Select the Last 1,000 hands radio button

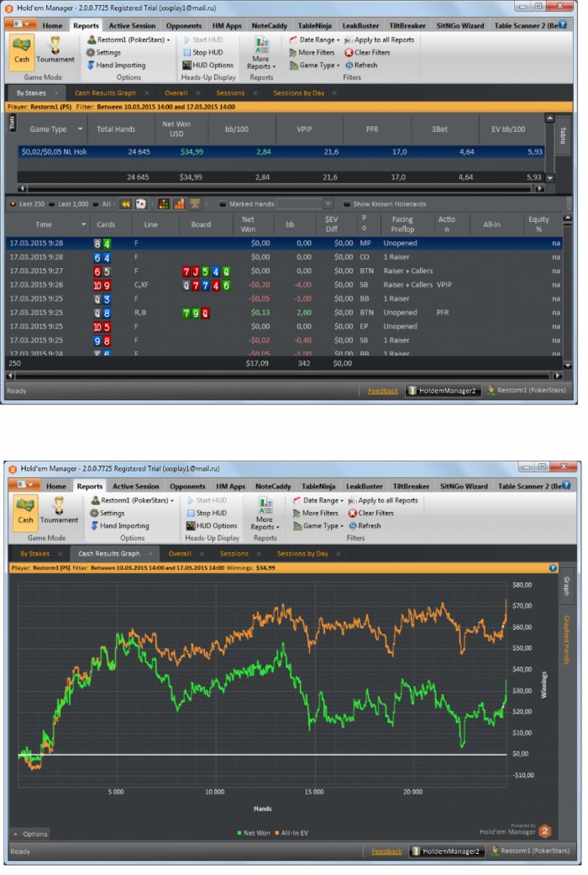click(x=69, y=204)
